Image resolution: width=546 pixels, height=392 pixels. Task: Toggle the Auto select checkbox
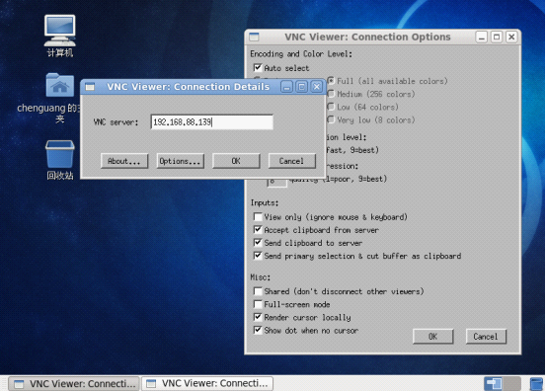(258, 67)
